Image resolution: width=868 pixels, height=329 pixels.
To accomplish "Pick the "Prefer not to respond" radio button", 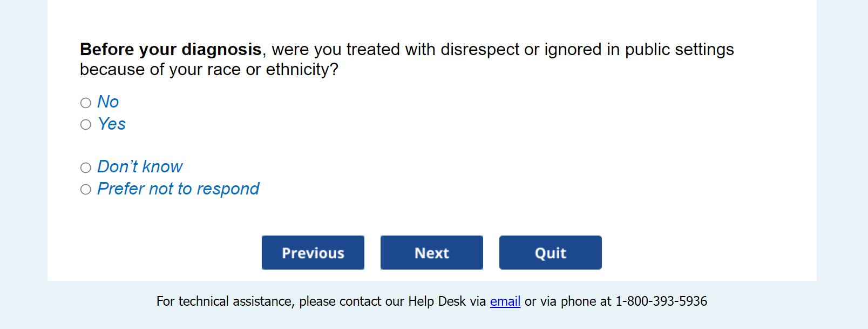I will tap(86, 189).
